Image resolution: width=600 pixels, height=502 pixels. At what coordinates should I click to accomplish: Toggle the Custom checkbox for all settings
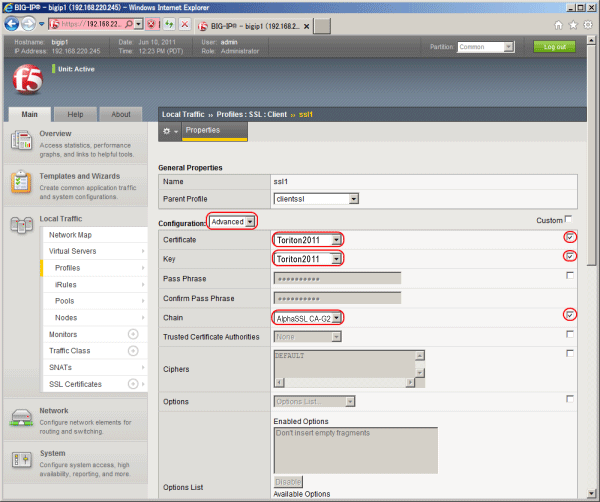(x=568, y=219)
